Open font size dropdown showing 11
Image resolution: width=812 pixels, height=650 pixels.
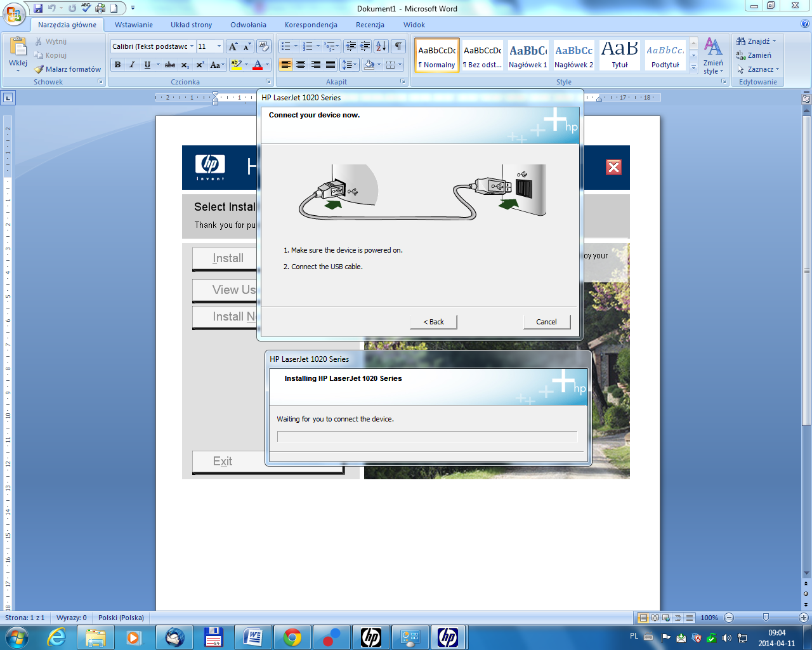tap(219, 46)
